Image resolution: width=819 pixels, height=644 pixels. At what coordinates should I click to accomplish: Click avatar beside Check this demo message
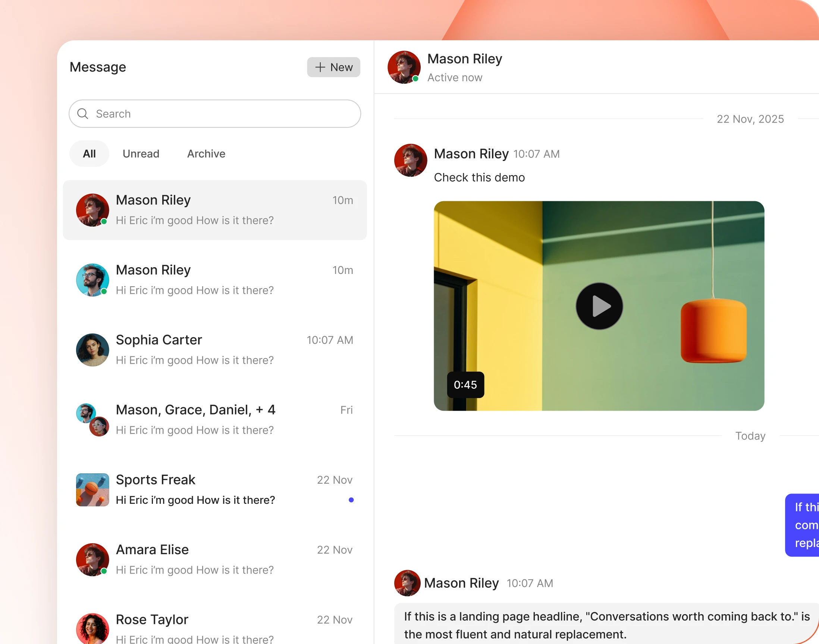[411, 160]
